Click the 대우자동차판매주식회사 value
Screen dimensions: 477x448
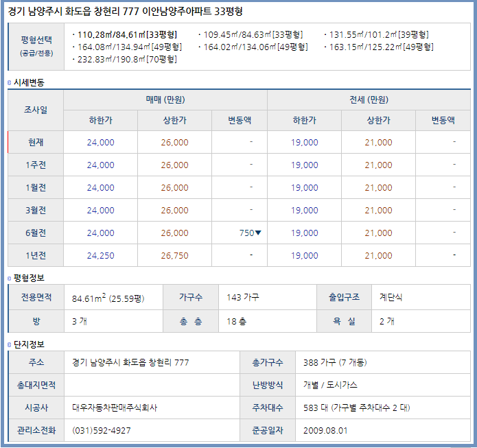[115, 408]
